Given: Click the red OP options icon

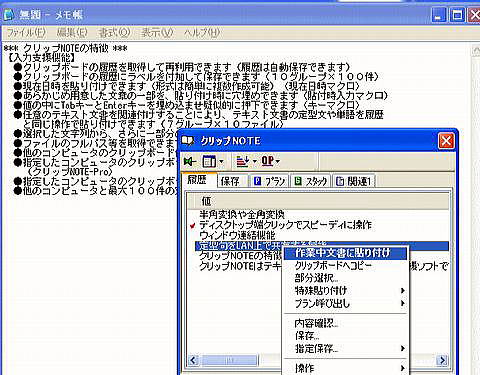Looking at the screenshot, I should (267, 161).
